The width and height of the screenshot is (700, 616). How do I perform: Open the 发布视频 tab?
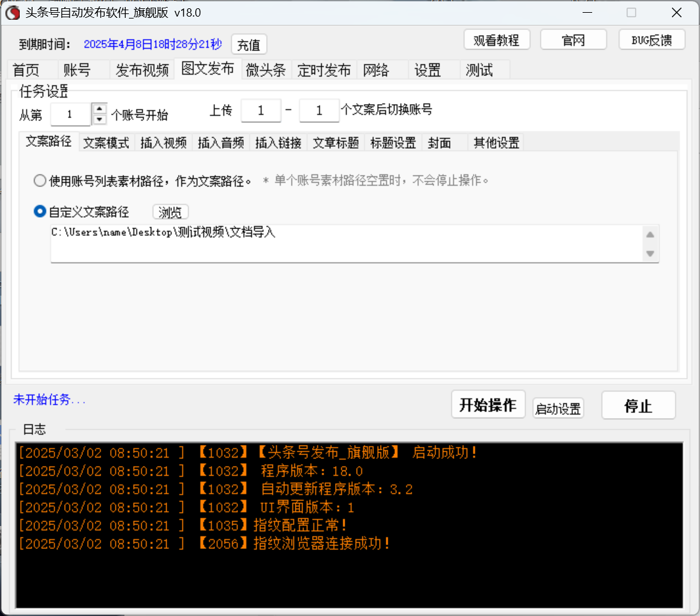click(x=142, y=70)
